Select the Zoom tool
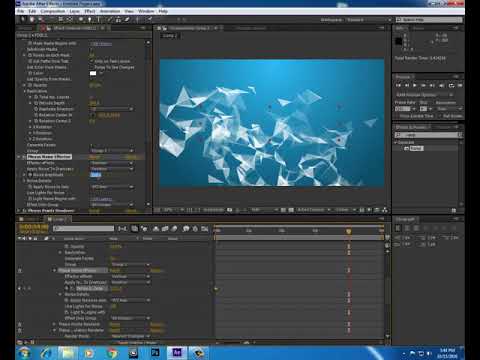Screen dimensions: 480x360 (x=41, y=20)
